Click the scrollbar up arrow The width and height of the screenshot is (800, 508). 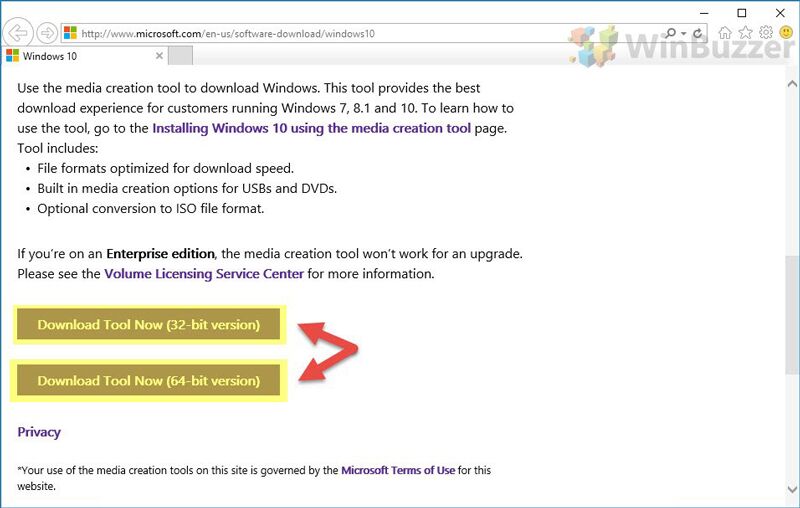point(792,83)
